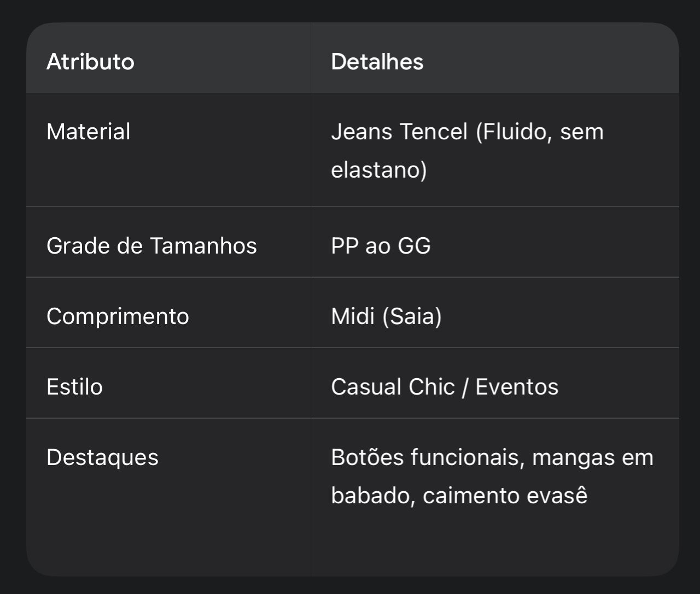Click the Atributo column header

(x=90, y=62)
